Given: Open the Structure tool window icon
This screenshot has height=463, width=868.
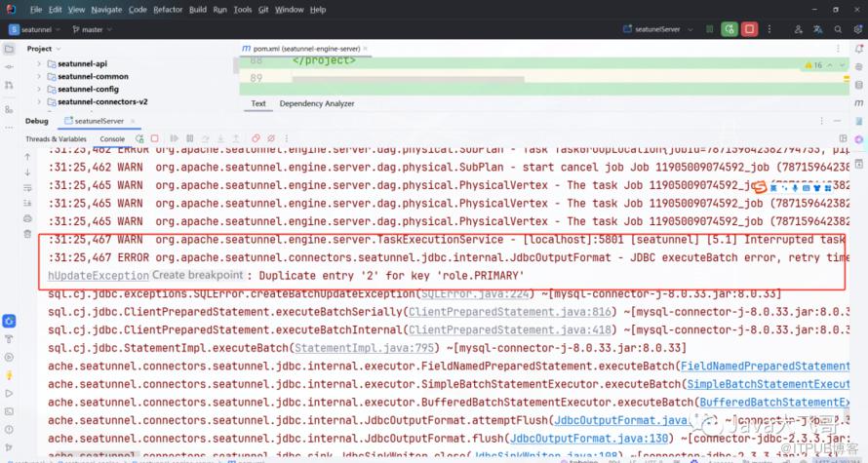Looking at the screenshot, I should click(x=9, y=109).
